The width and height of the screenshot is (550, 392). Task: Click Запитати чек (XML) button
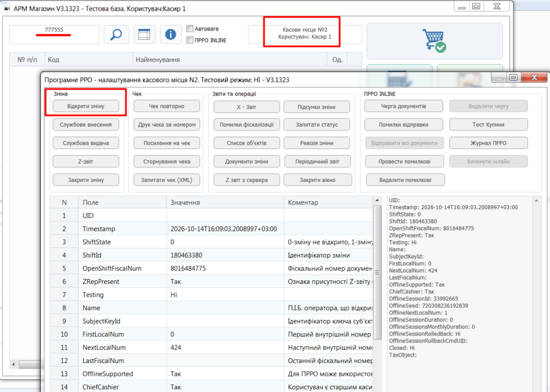[167, 180]
